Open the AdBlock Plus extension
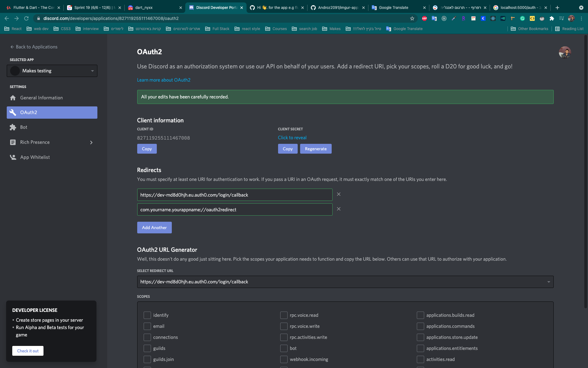The image size is (588, 368). click(x=424, y=18)
